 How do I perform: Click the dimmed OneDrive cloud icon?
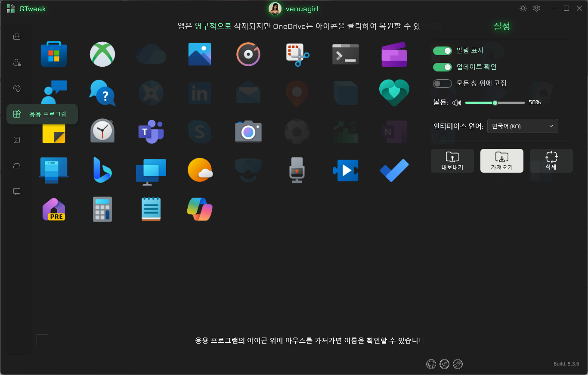[x=151, y=54]
